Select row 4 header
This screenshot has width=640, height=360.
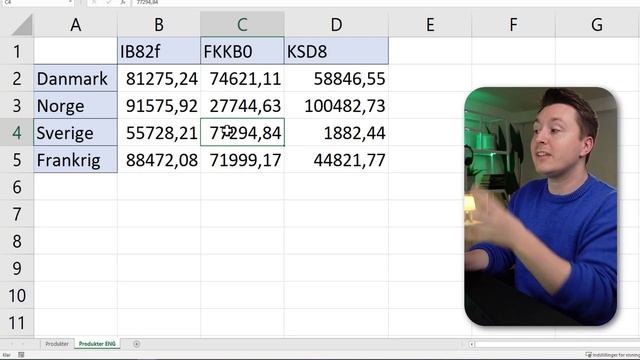pyautogui.click(x=17, y=133)
